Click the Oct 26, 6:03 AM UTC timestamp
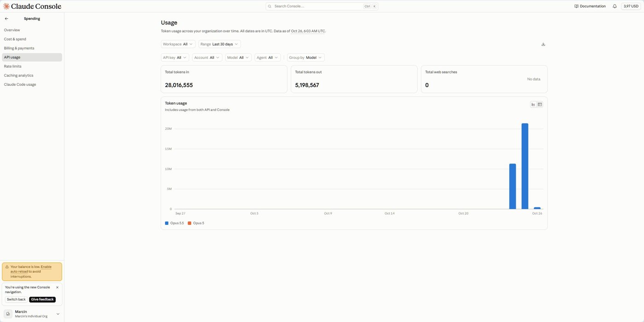Screen dimensions: 644x322 [x=308, y=31]
